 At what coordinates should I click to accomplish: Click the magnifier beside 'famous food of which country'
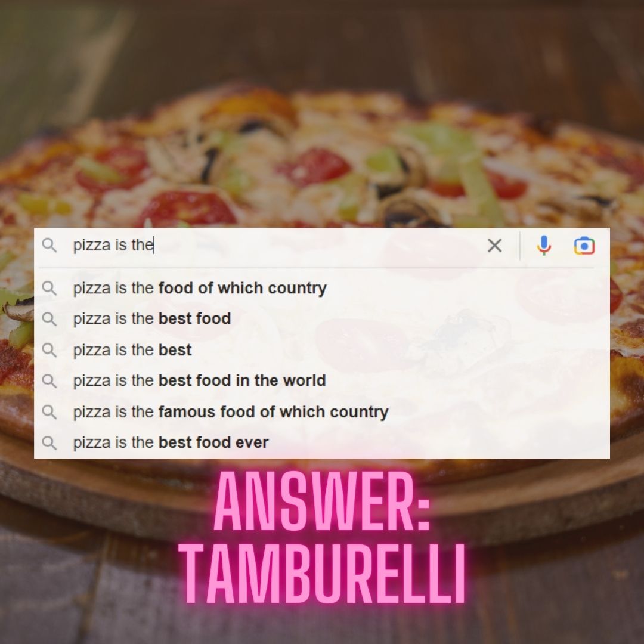coord(49,411)
